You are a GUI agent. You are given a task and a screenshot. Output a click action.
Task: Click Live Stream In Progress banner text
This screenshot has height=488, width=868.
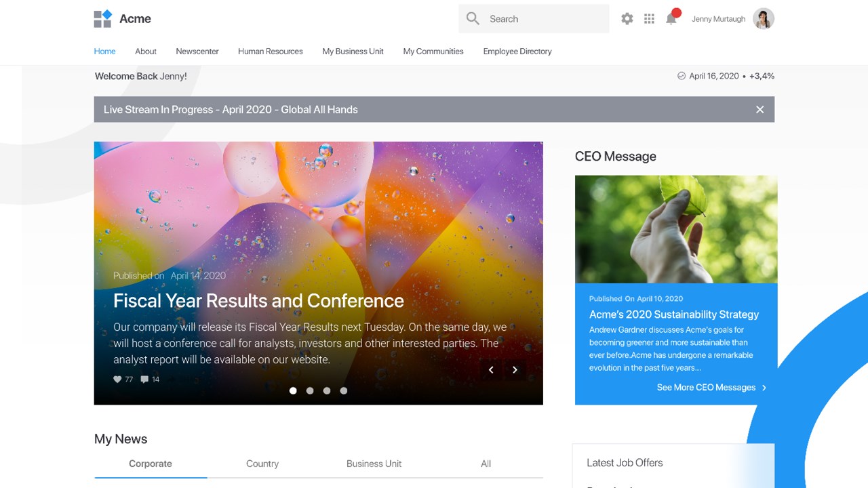coord(231,110)
